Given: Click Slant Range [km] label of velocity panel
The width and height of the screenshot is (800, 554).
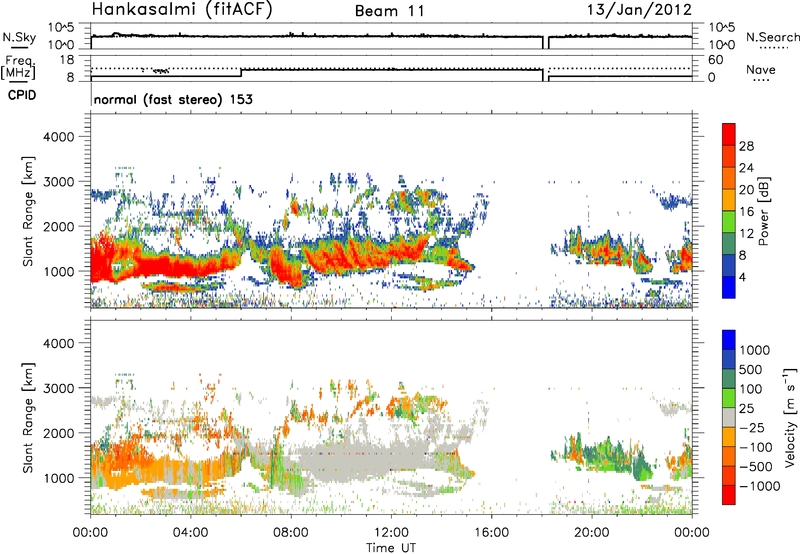Looking at the screenshot, I should 28,417.
